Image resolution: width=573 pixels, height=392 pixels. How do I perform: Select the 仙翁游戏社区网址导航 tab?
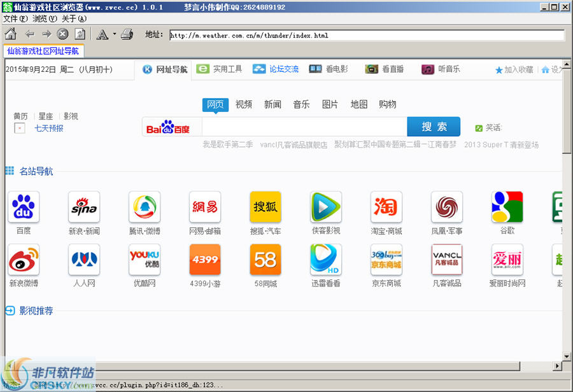click(x=43, y=51)
